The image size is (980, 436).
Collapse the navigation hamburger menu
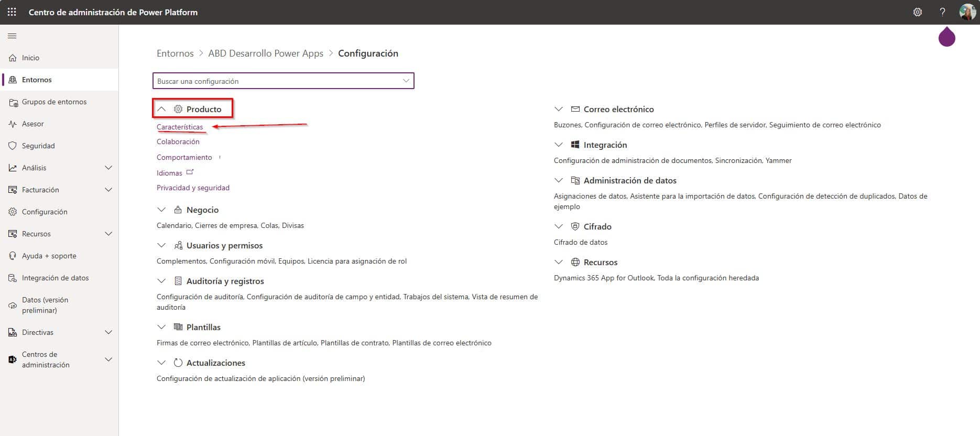point(12,36)
